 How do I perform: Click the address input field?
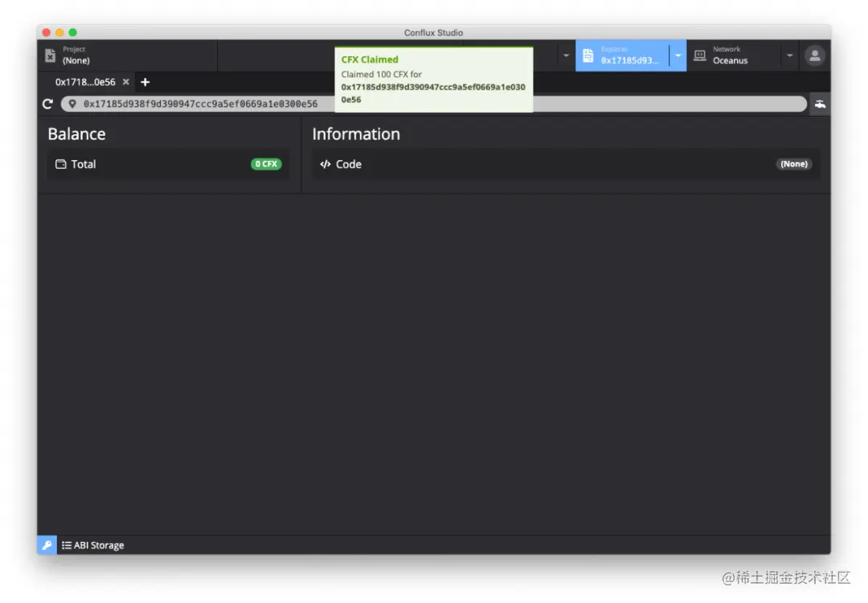[x=433, y=104]
